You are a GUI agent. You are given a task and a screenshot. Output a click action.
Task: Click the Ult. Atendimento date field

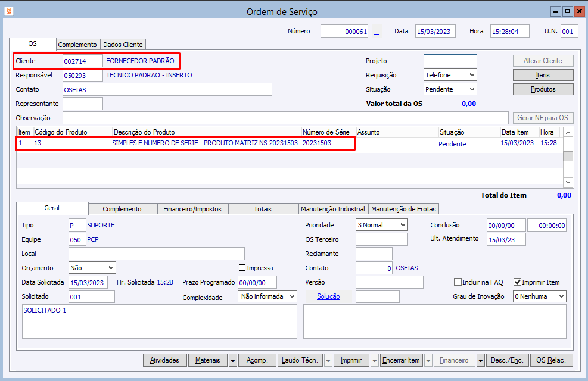[506, 240]
